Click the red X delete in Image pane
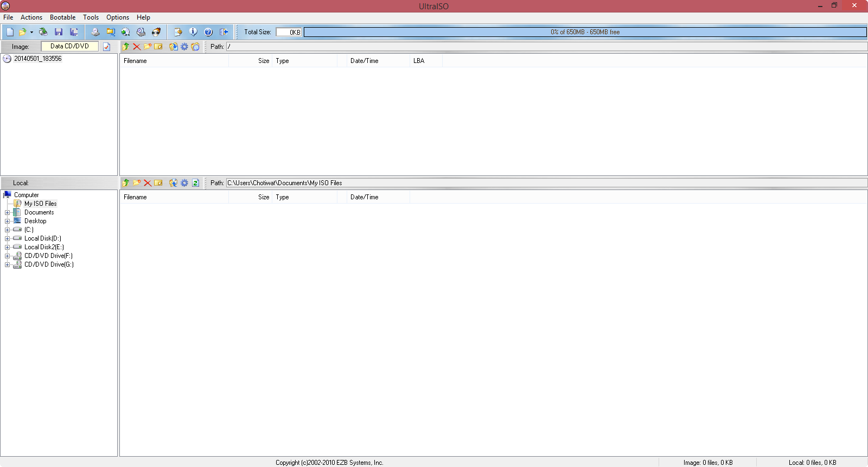Screen dimensions: 868x467 [x=137, y=47]
